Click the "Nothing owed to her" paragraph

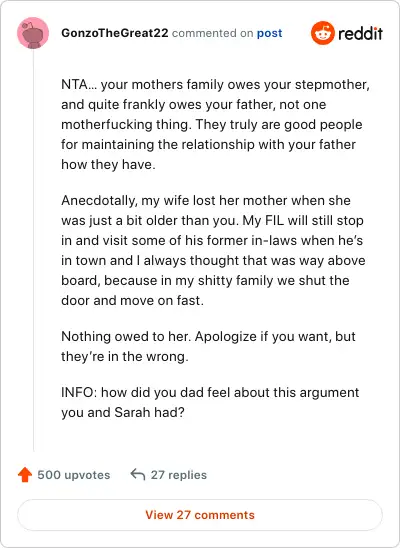click(208, 346)
